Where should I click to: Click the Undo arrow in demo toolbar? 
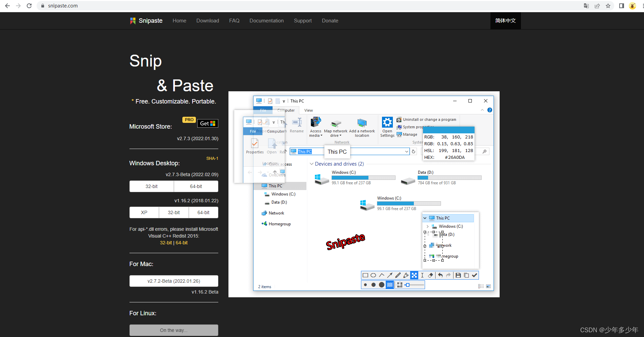click(440, 275)
